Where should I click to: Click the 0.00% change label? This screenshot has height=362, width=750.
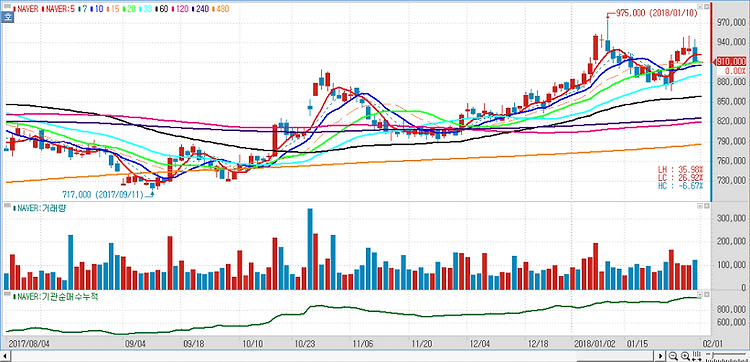pos(734,70)
